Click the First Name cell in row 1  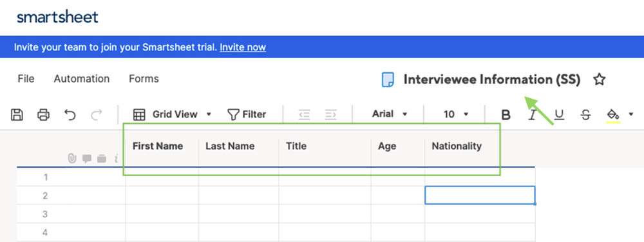click(162, 177)
